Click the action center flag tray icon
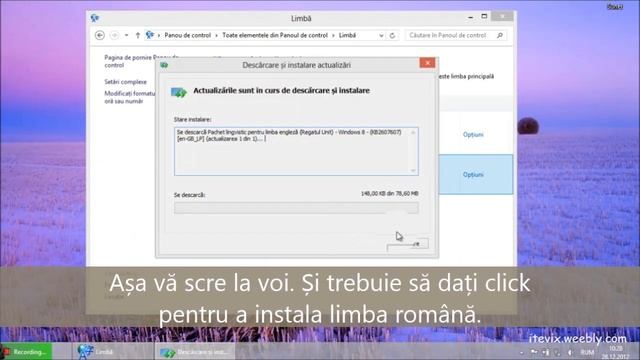This screenshot has height=360, width=640. point(534,352)
